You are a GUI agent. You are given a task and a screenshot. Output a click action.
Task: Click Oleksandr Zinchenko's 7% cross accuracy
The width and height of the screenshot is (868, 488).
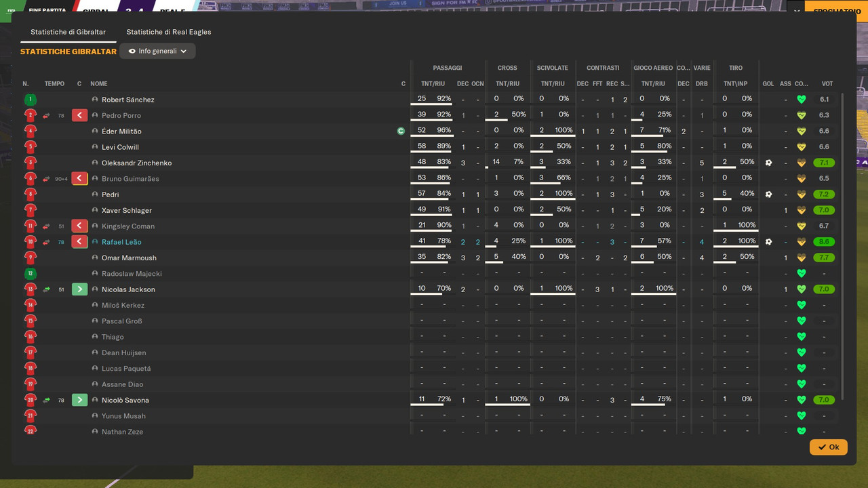[x=519, y=162]
